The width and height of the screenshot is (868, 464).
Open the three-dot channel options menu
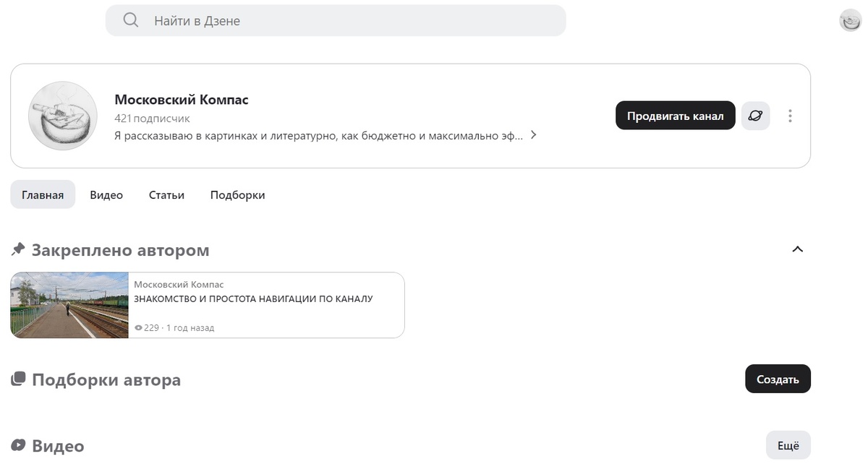click(790, 116)
